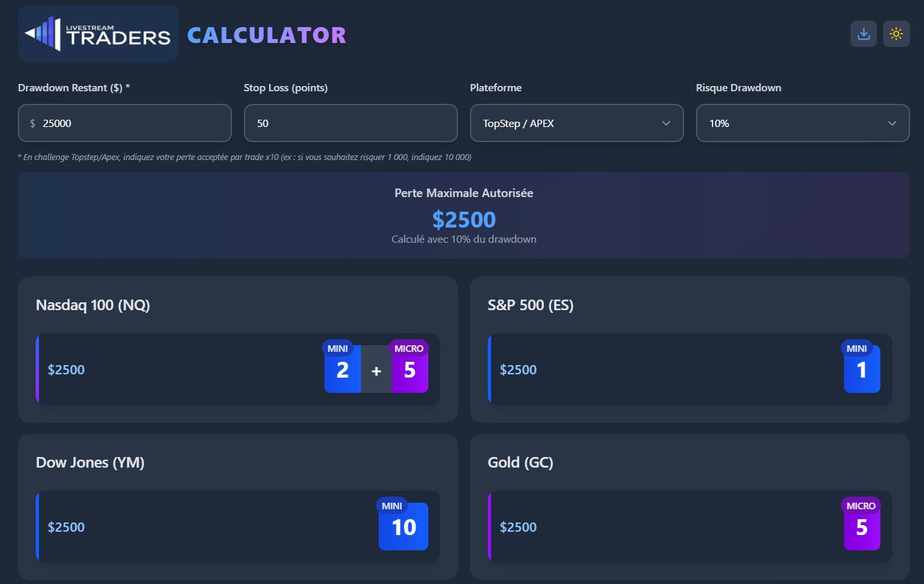Click the download/export icon

click(x=863, y=33)
